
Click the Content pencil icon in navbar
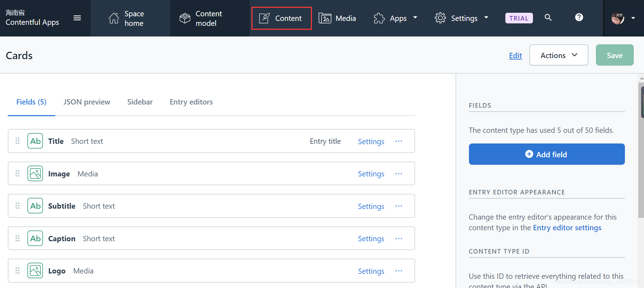click(264, 18)
